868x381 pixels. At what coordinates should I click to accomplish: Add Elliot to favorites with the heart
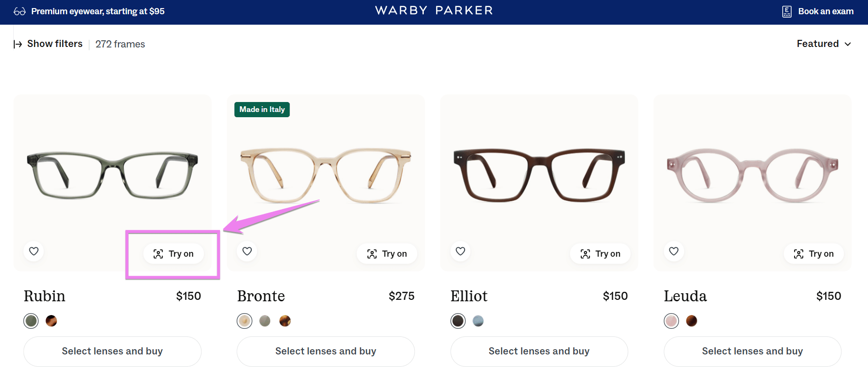click(460, 251)
